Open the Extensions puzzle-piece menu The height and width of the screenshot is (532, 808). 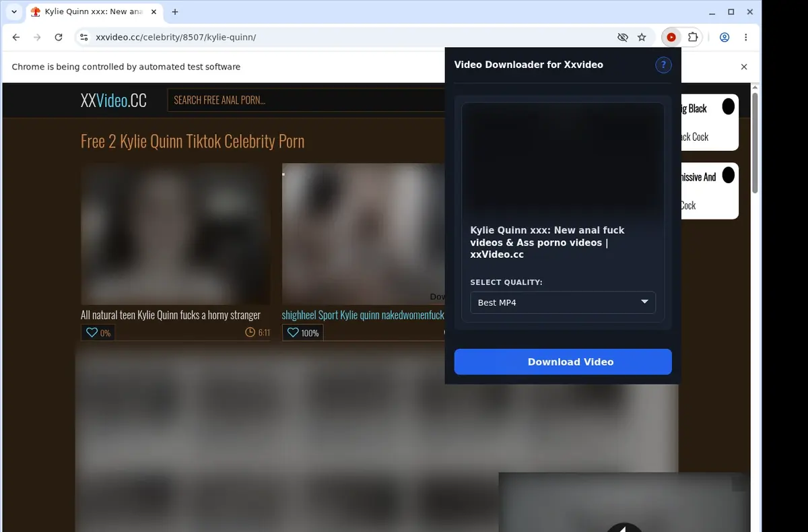tap(693, 38)
